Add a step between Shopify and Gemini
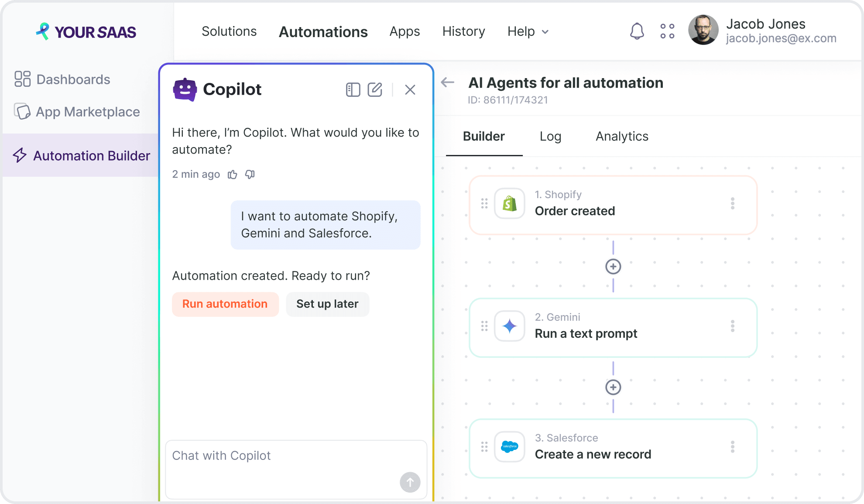 click(x=613, y=266)
